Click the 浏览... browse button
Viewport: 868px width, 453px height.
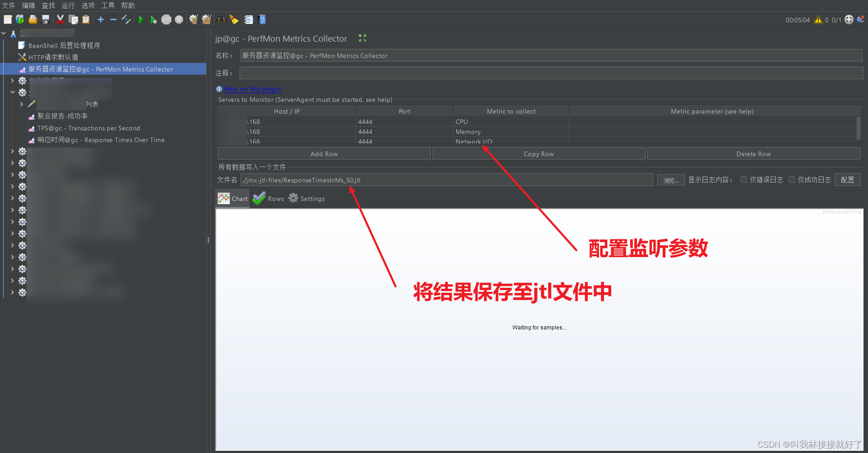671,180
